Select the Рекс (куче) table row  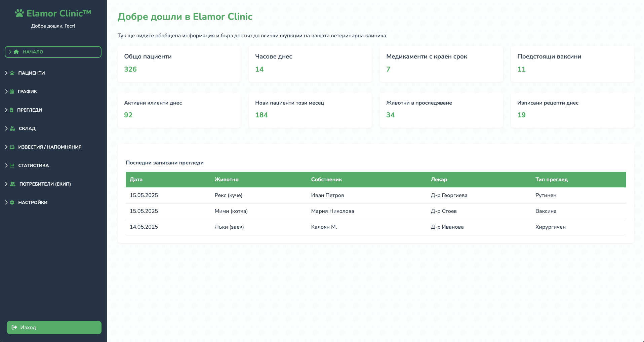tap(375, 195)
